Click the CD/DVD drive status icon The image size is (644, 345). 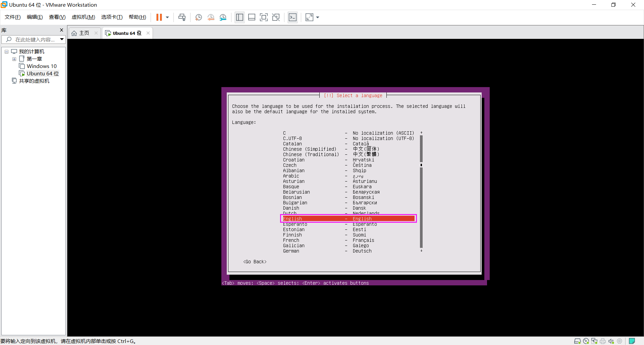(x=586, y=341)
